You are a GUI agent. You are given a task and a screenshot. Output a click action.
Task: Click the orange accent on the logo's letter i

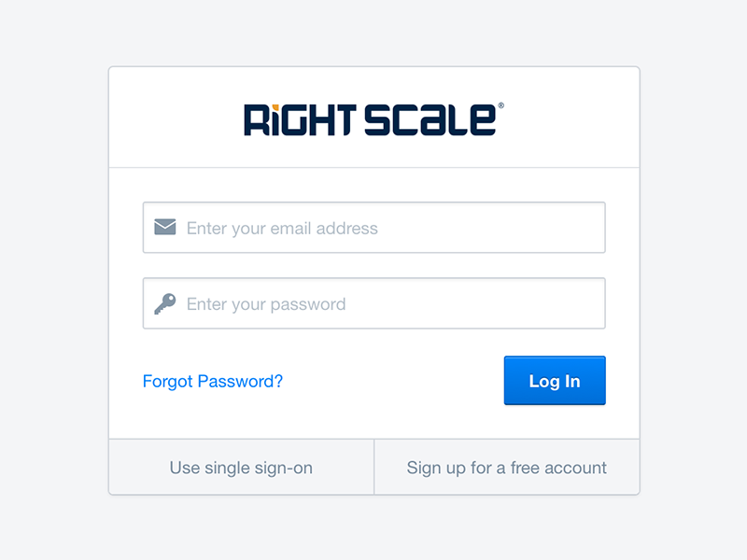pyautogui.click(x=275, y=107)
